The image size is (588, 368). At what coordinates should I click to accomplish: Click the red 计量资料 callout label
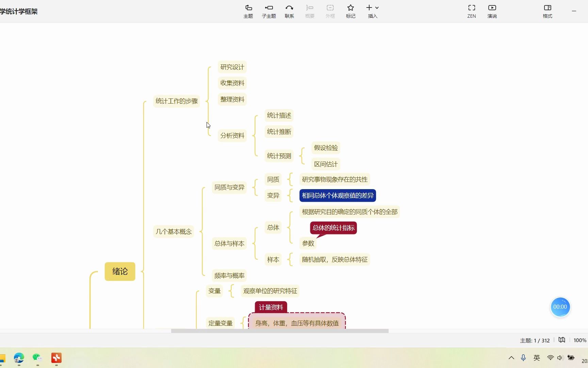tap(271, 307)
